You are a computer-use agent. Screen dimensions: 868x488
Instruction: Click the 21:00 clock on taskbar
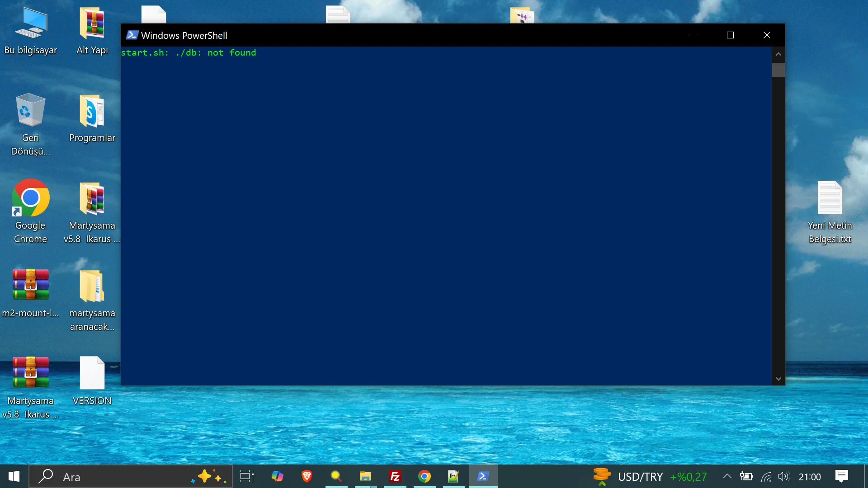[x=810, y=477]
